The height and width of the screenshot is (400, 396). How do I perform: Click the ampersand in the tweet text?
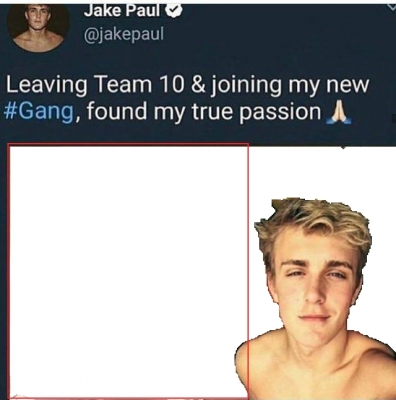click(198, 85)
